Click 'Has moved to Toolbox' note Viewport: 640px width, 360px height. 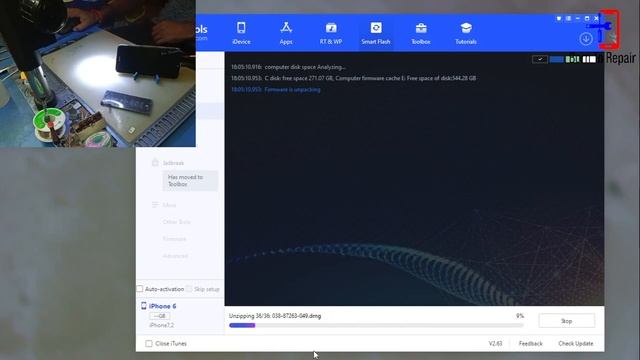pos(190,180)
